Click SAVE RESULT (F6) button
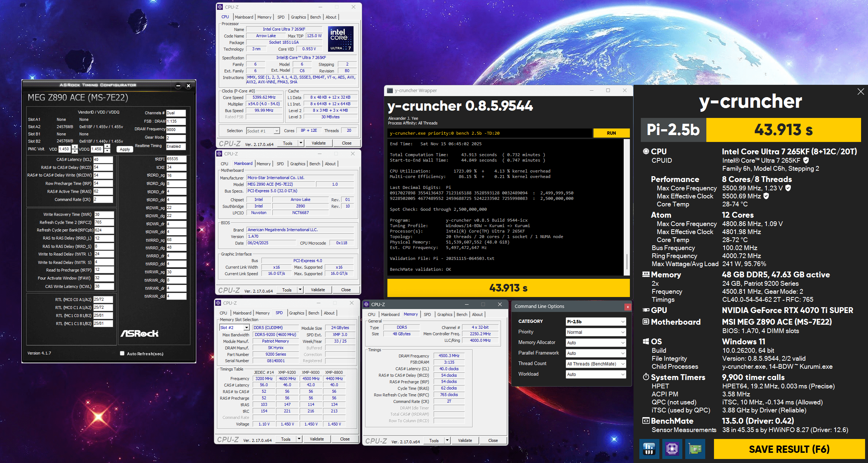Viewport: 868px width, 463px height. pos(789,449)
